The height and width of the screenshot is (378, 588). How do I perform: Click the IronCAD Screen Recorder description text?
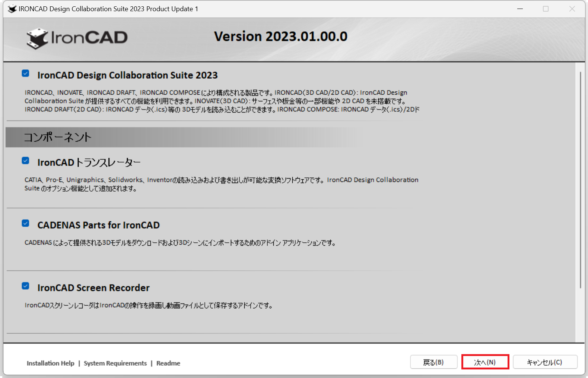(149, 305)
